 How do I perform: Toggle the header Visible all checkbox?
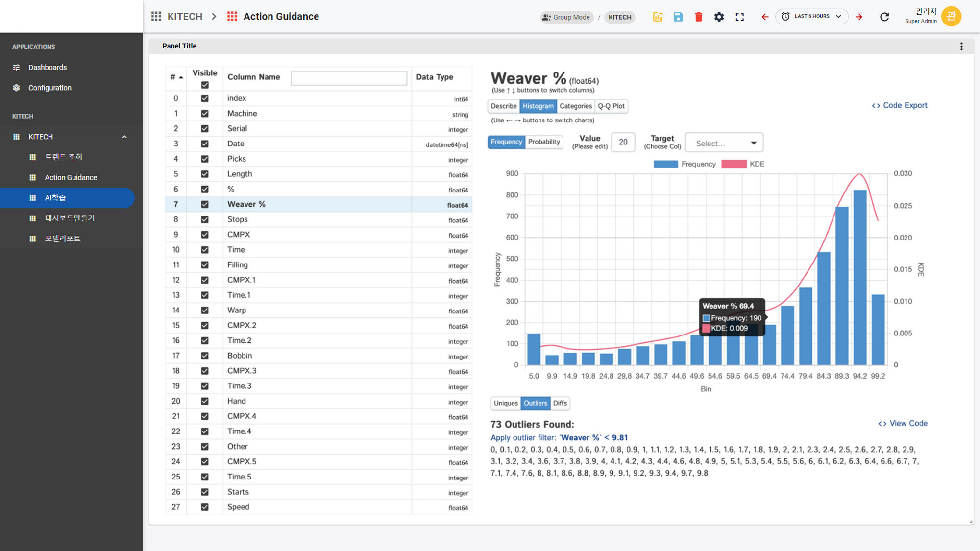click(205, 85)
